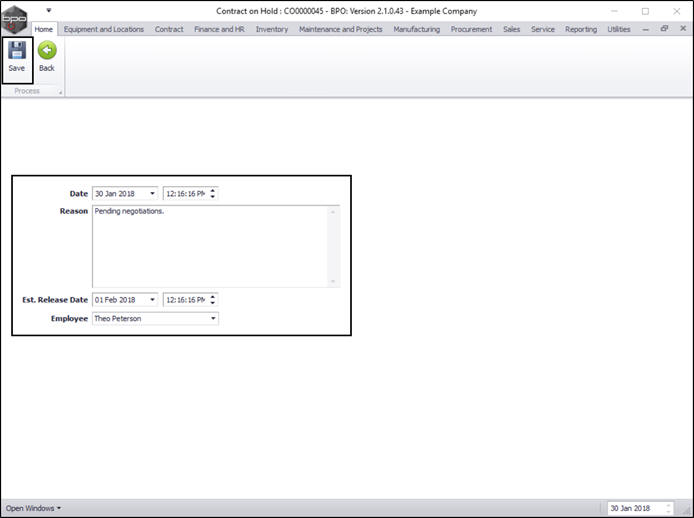Image resolution: width=694 pixels, height=518 pixels.
Task: Click the Date field value 30 Jan 2018
Action: pyautogui.click(x=115, y=193)
